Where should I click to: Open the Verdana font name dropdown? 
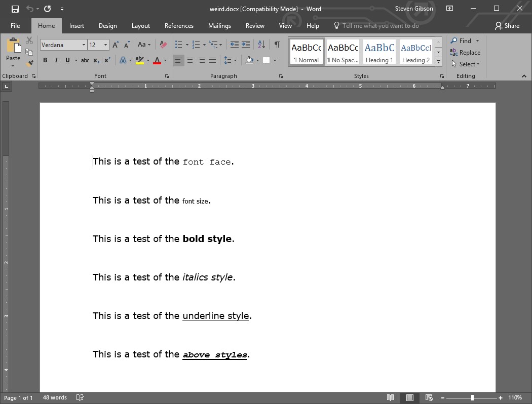[84, 45]
